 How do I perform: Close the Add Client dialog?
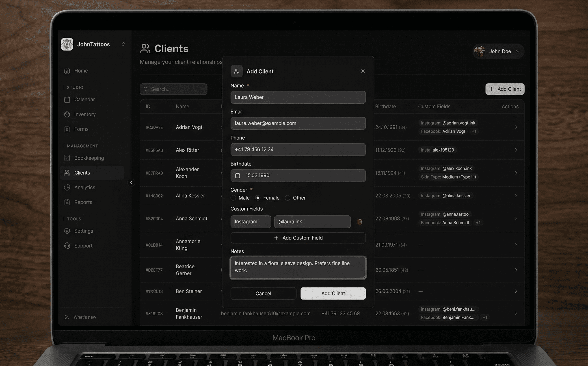coord(363,71)
